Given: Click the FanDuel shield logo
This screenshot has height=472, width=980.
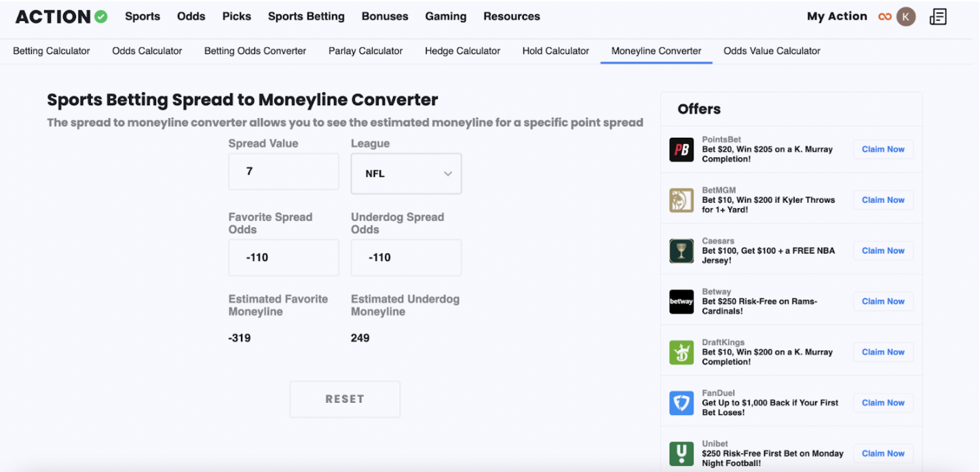Looking at the screenshot, I should click(681, 404).
